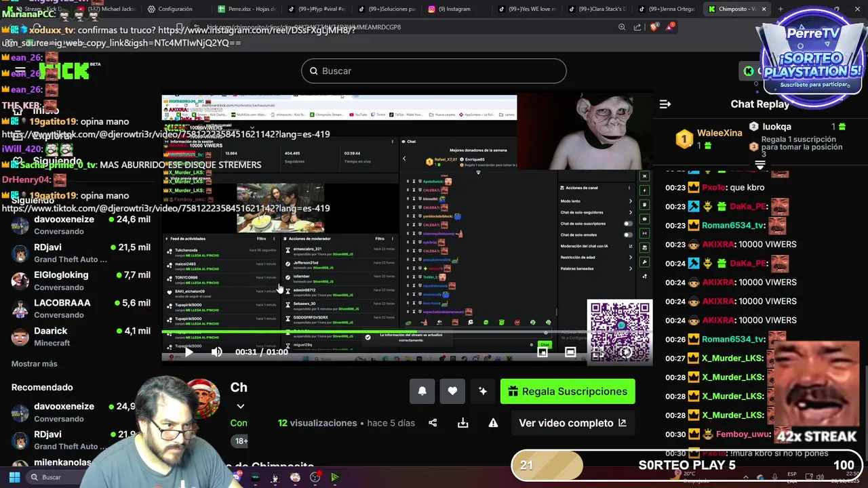Open Ver video completo link
The width and height of the screenshot is (868, 488).
pos(573,423)
